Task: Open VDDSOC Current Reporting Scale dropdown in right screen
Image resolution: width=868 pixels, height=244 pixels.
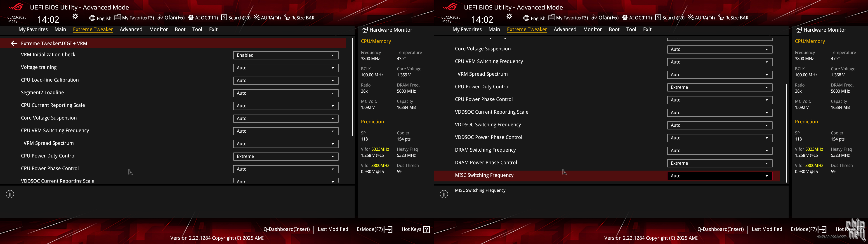Action: coord(720,113)
